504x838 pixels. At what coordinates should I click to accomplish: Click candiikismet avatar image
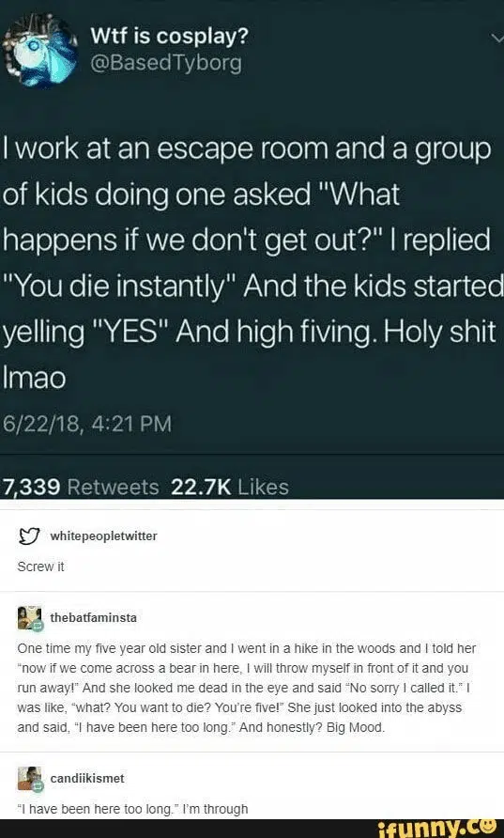point(29,778)
